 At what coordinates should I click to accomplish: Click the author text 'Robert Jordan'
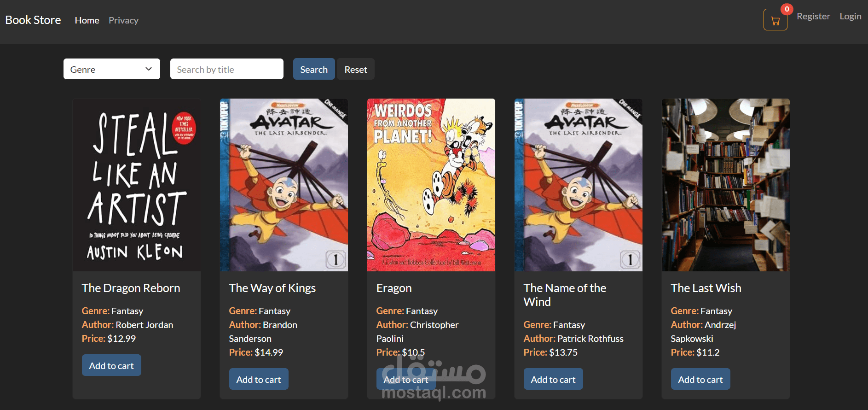145,325
